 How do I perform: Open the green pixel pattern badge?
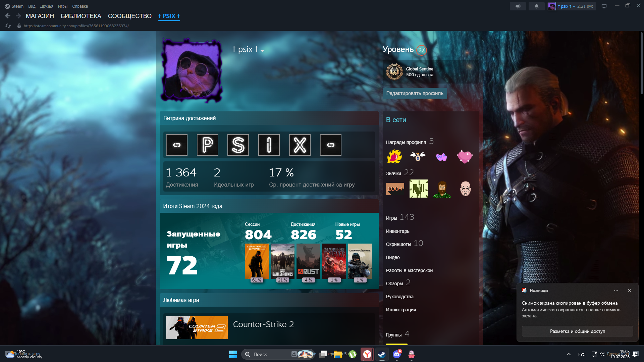419,189
